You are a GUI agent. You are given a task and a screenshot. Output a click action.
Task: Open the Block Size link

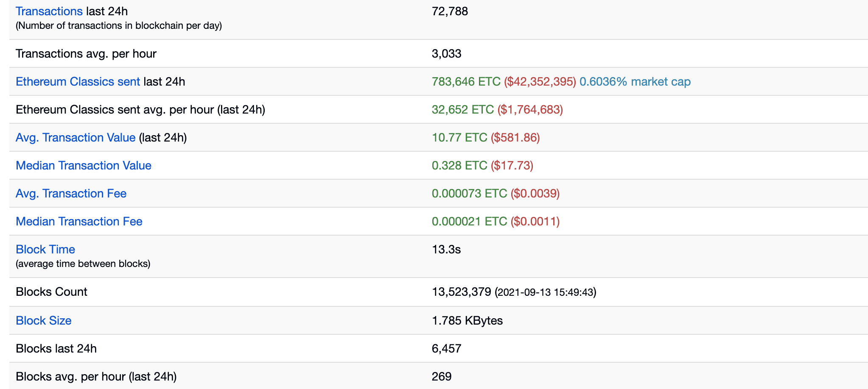coord(44,320)
